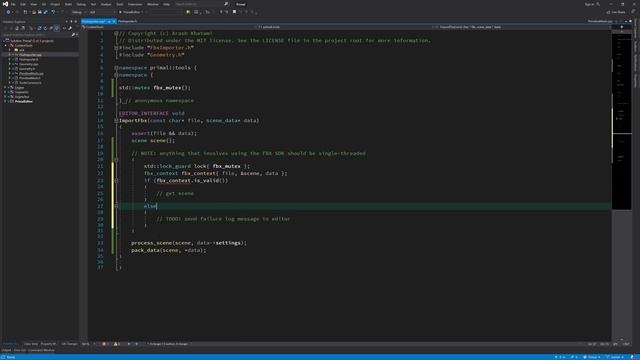The width and height of the screenshot is (640, 360).
Task: Open the Debug configuration dropdown
Action: (x=78, y=12)
